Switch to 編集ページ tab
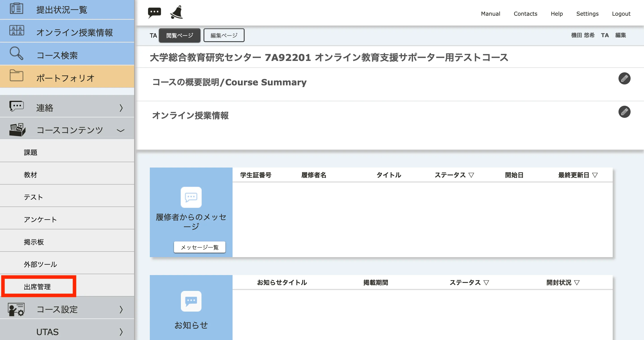The image size is (644, 340). tap(224, 35)
